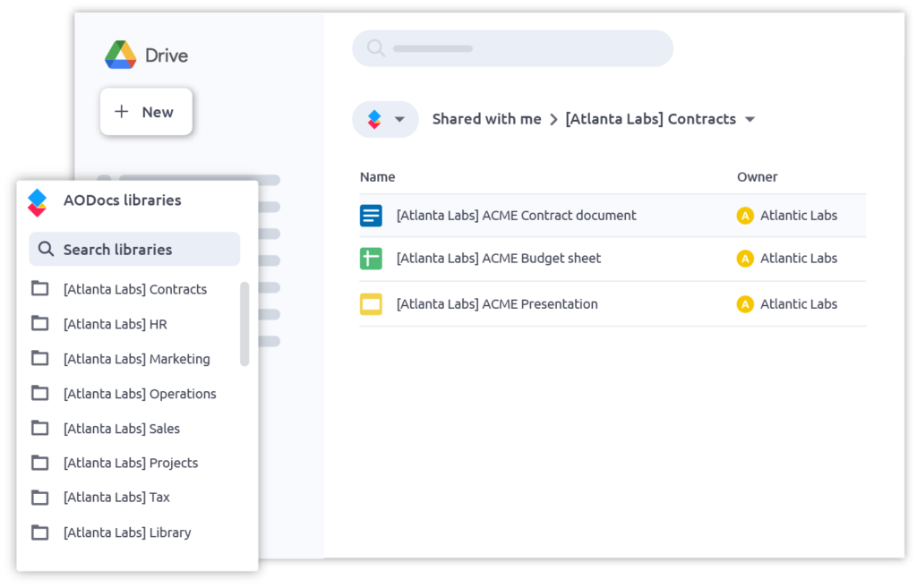Click folder icon beside Library entry

pyautogui.click(x=39, y=532)
